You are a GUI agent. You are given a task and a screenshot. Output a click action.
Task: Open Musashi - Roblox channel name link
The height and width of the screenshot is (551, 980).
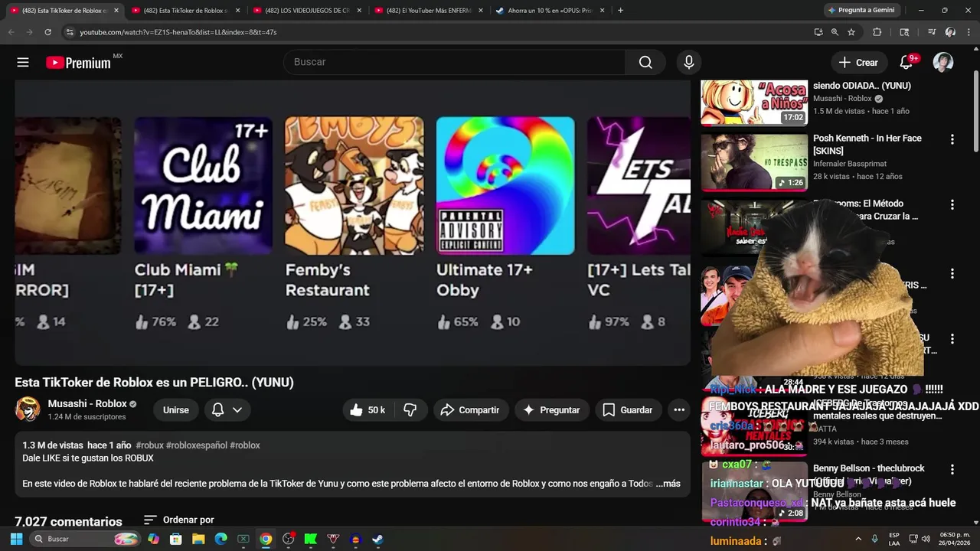tap(87, 403)
